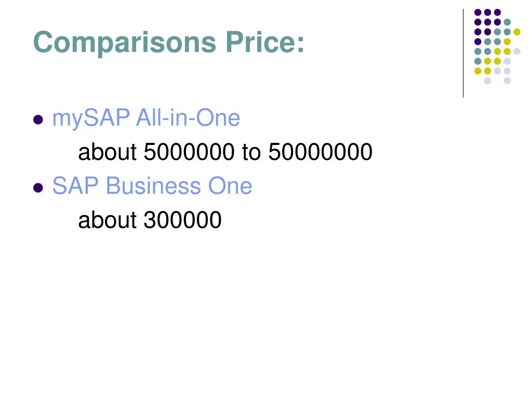The height and width of the screenshot is (399, 532).
Task: Click the bottom-left lavender dot of the grid
Action: tap(487, 81)
